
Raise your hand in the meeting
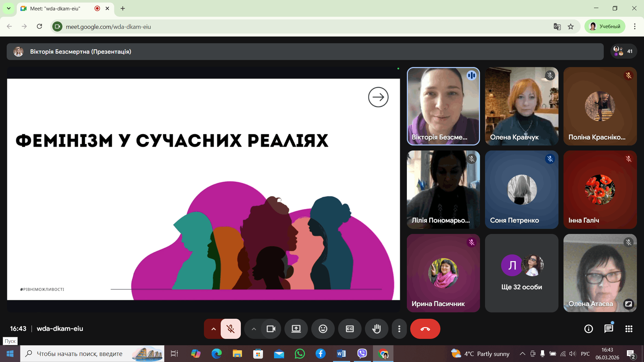pyautogui.click(x=376, y=329)
